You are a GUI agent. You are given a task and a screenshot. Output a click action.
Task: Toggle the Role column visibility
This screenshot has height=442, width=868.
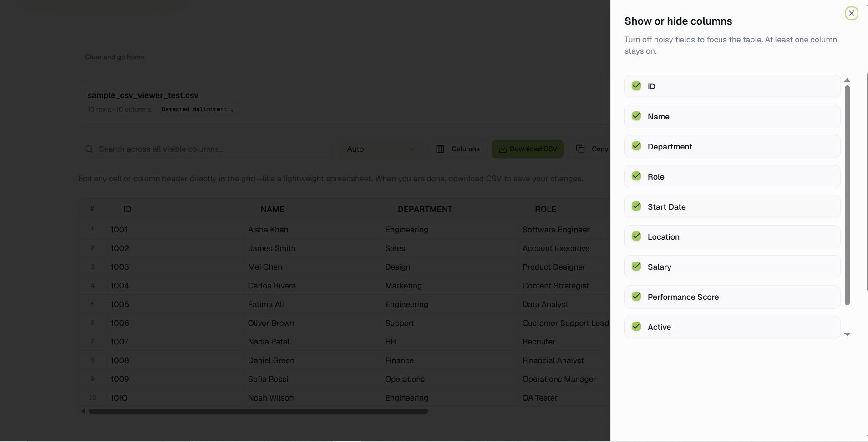click(x=636, y=176)
